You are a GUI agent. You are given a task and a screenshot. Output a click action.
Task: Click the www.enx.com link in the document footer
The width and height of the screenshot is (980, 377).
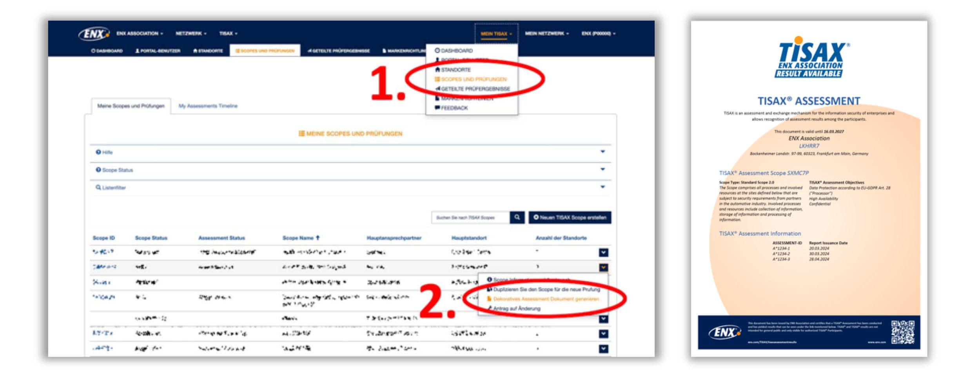(877, 343)
